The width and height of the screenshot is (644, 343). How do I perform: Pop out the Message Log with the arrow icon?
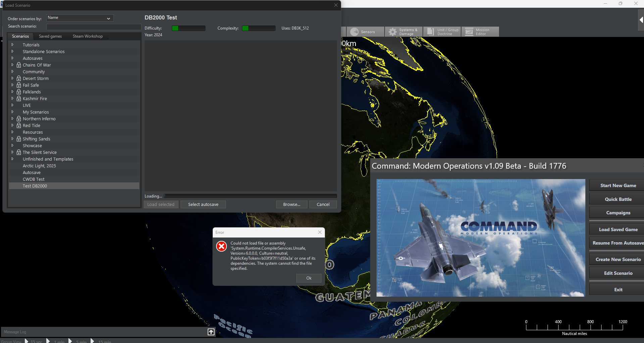pos(211,332)
